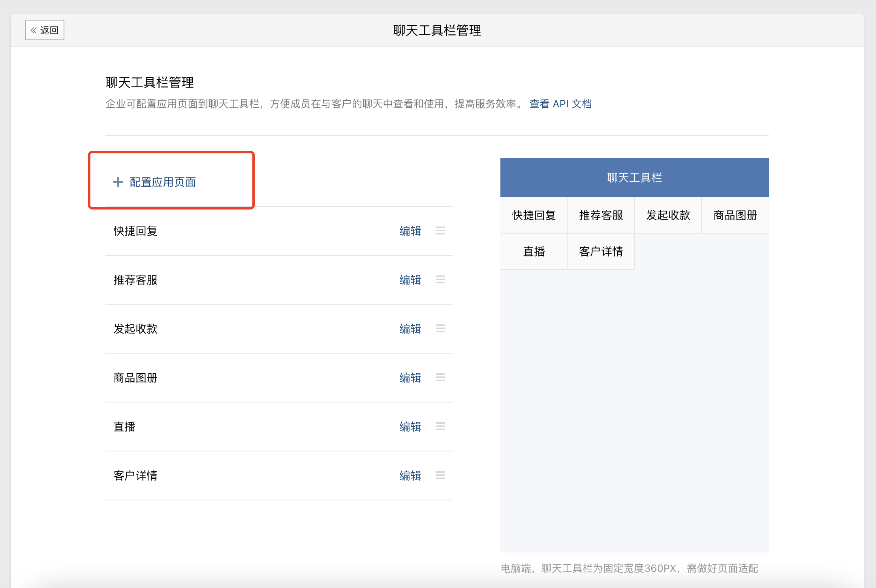Click the 推荐客服 list row name
This screenshot has height=588, width=876.
pyautogui.click(x=135, y=280)
